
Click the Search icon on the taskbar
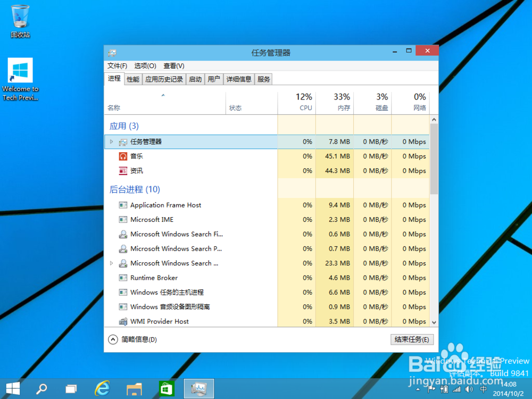point(41,388)
